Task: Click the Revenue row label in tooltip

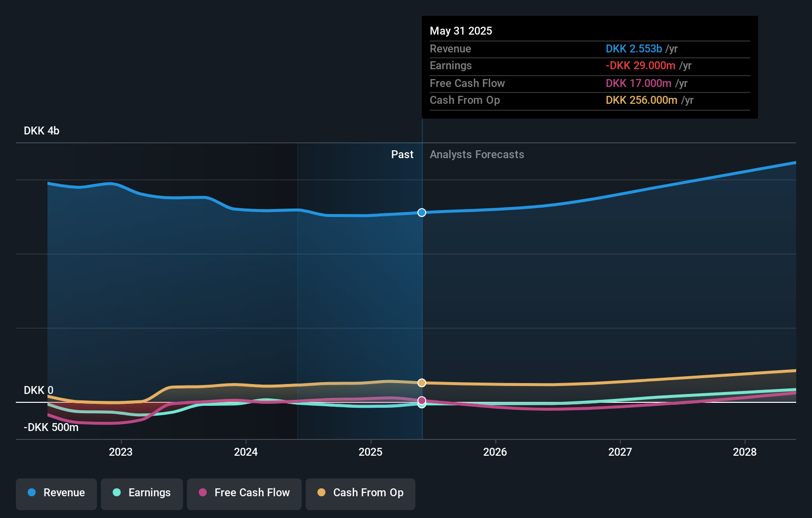Action: pos(451,49)
